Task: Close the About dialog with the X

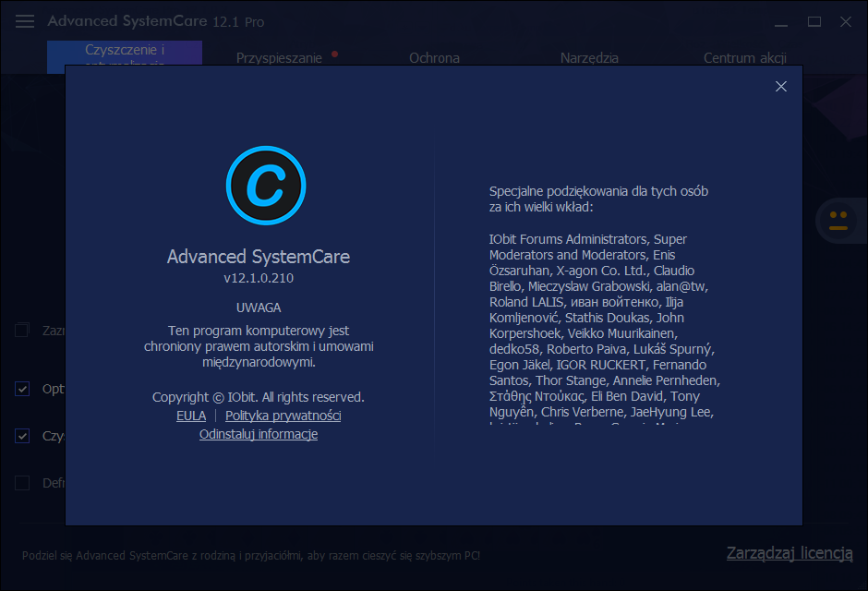Action: pos(780,86)
